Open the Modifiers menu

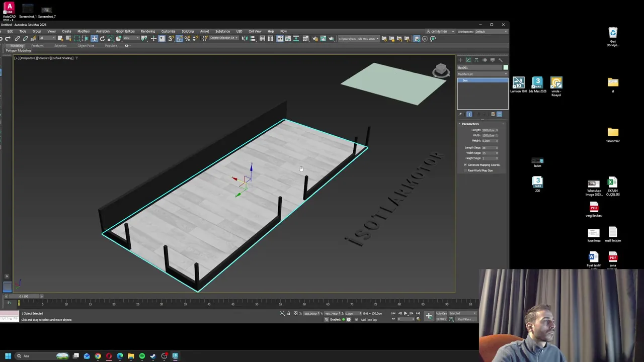(84, 31)
